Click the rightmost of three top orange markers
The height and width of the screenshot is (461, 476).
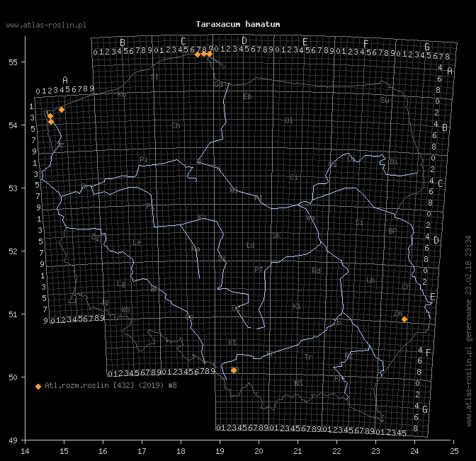click(x=210, y=54)
